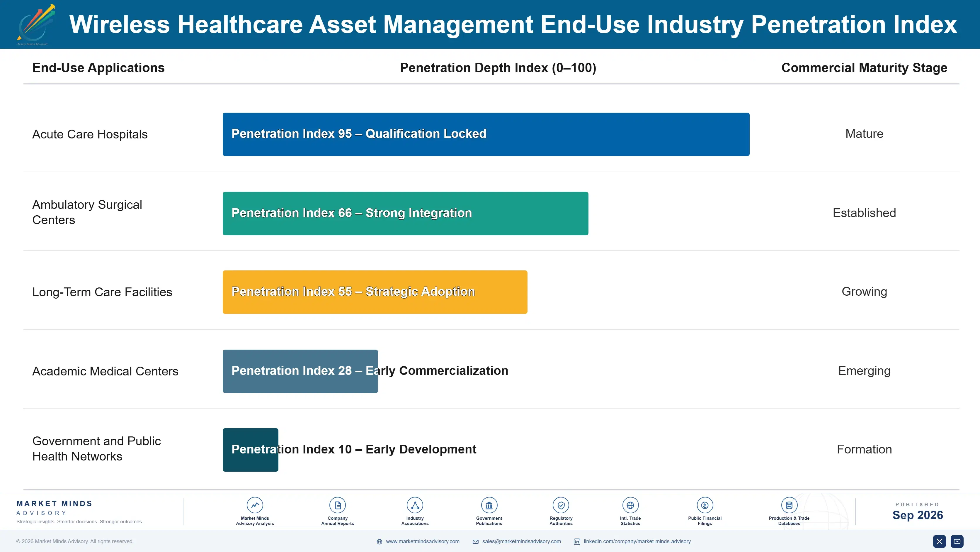Click the Growing maturity stage value
Image resolution: width=980 pixels, height=552 pixels.
pos(864,292)
